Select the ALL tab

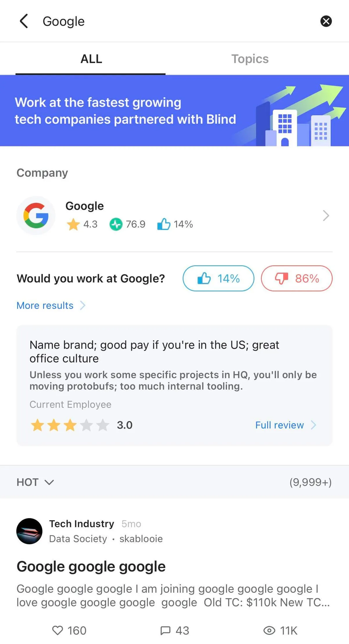(x=91, y=59)
